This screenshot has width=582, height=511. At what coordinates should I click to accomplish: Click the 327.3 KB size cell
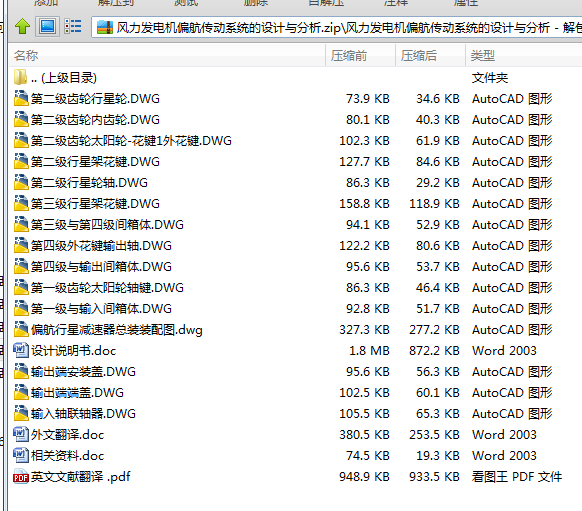pyautogui.click(x=364, y=330)
